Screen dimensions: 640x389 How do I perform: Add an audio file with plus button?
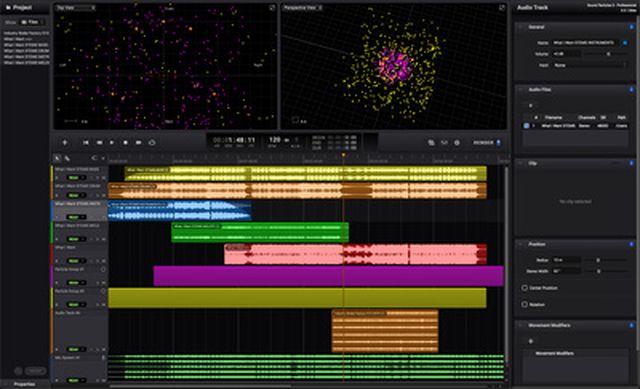[x=531, y=105]
